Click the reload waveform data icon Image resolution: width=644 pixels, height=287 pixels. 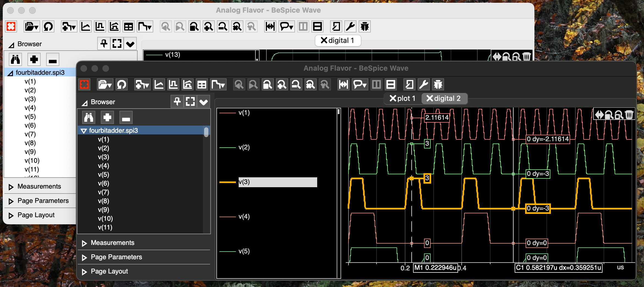[122, 84]
